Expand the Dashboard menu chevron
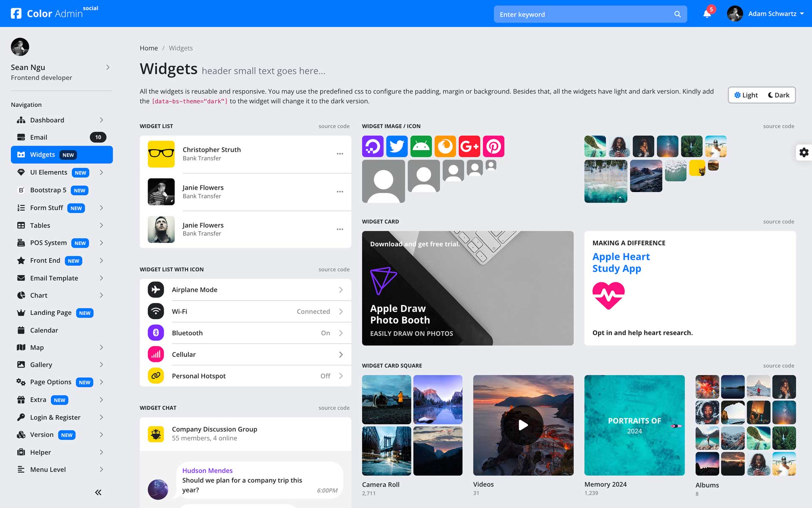Viewport: 812px width, 508px height. [101, 120]
